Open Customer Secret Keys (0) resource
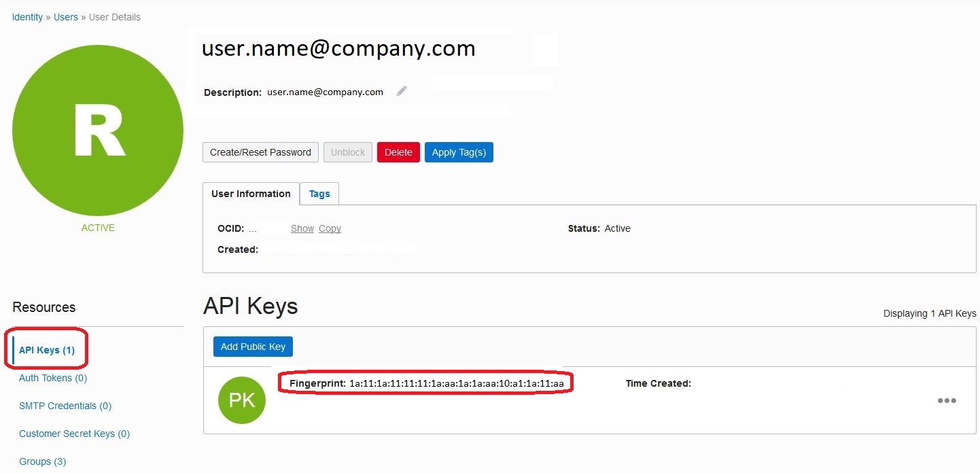The image size is (980, 473). click(74, 434)
